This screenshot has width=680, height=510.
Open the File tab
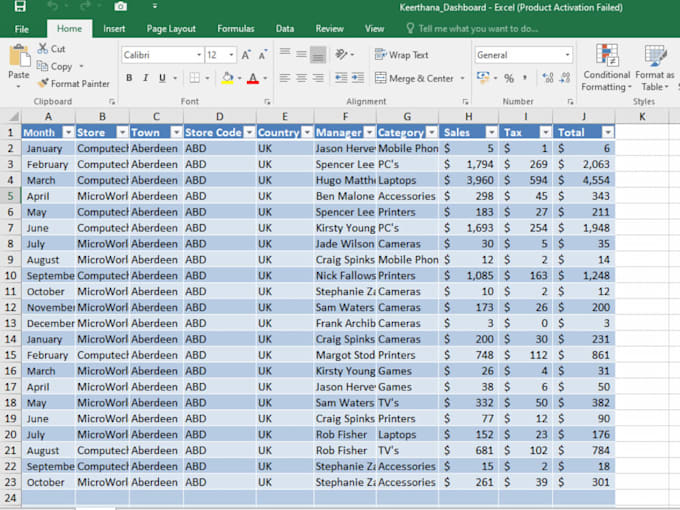(x=22, y=29)
